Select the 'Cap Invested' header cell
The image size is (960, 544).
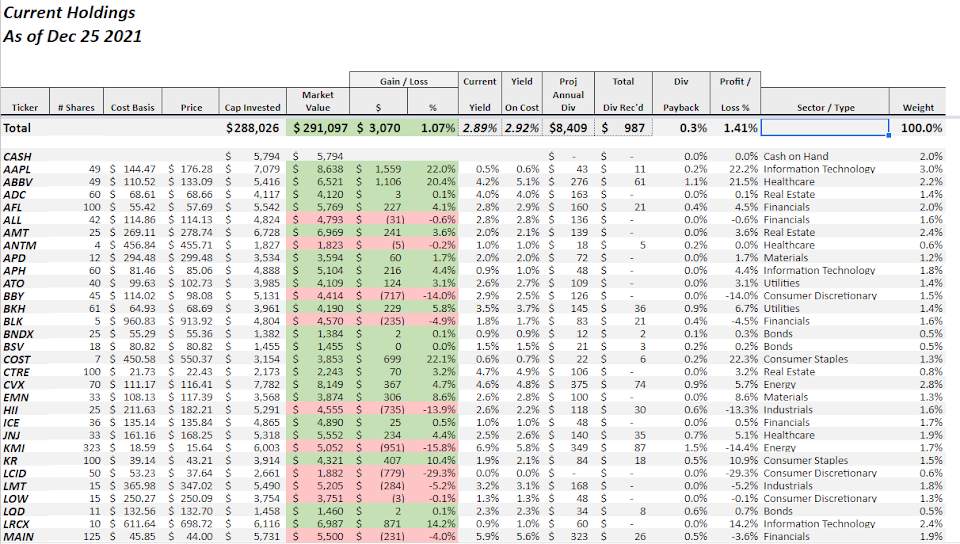tap(252, 107)
